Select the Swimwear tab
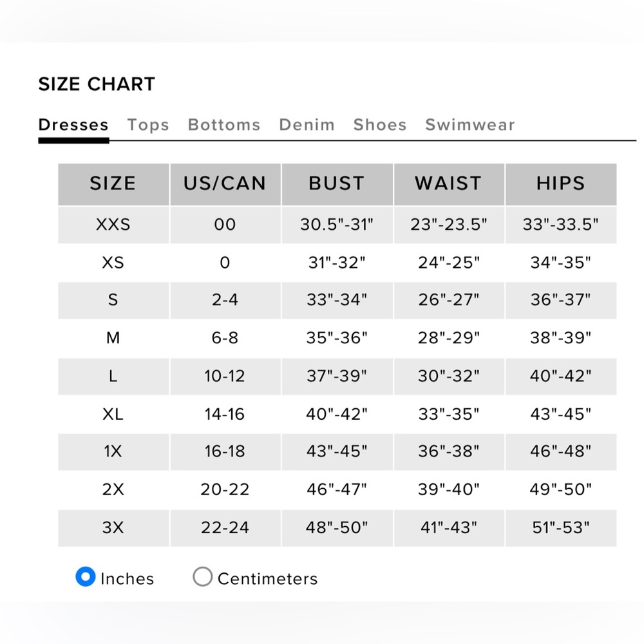 [470, 125]
